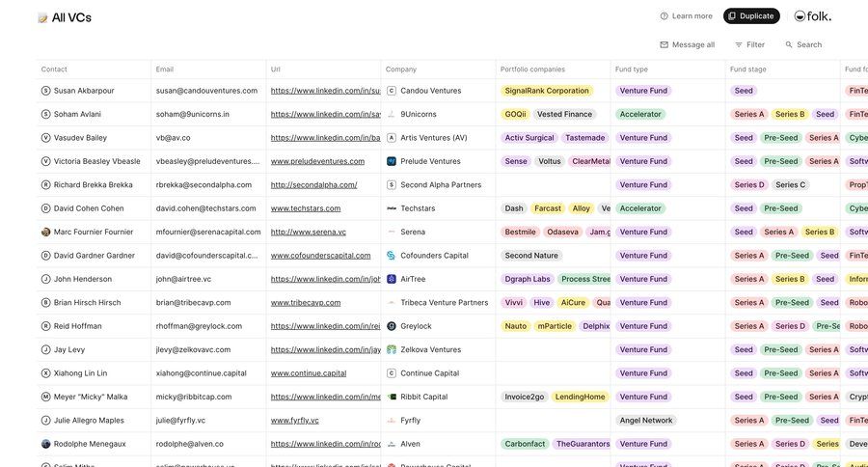Click the Filter lines icon
The height and width of the screenshot is (467, 868).
tap(739, 44)
